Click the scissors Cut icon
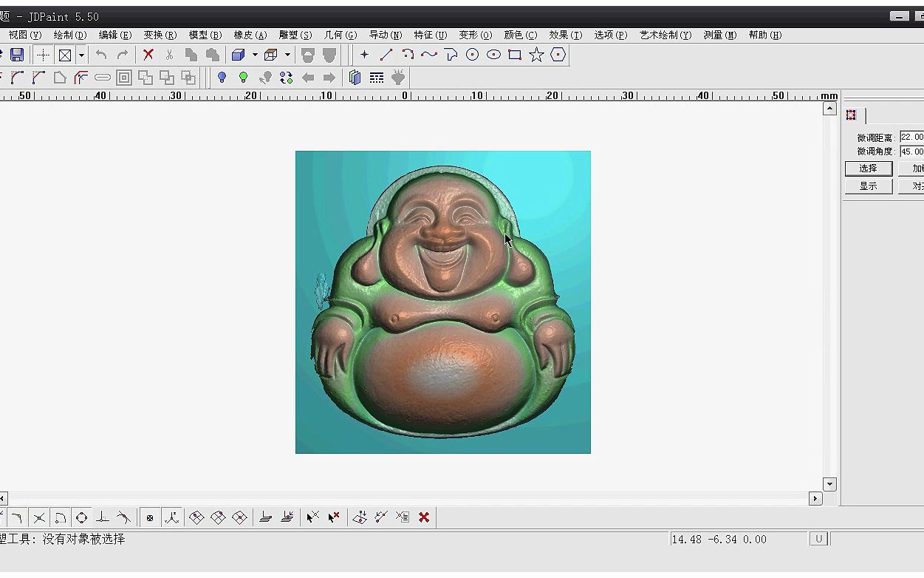Image resolution: width=924 pixels, height=578 pixels. [x=170, y=55]
